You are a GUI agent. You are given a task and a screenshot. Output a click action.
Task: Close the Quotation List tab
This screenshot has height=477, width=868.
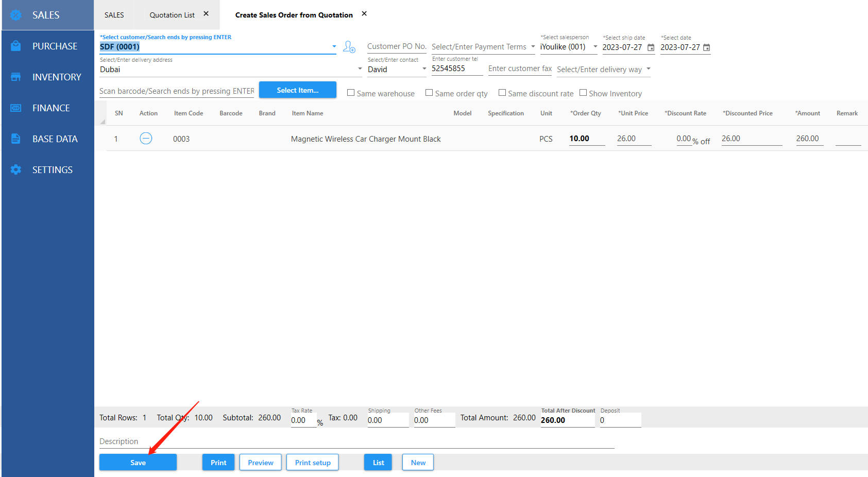click(206, 14)
